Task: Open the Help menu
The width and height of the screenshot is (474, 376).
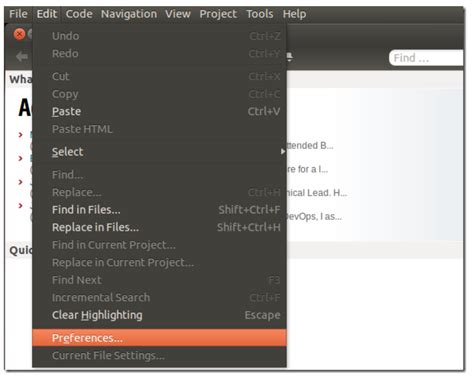Action: 294,14
